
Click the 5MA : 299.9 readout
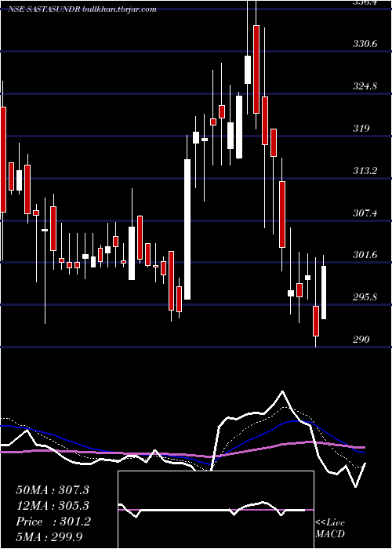coord(49,536)
